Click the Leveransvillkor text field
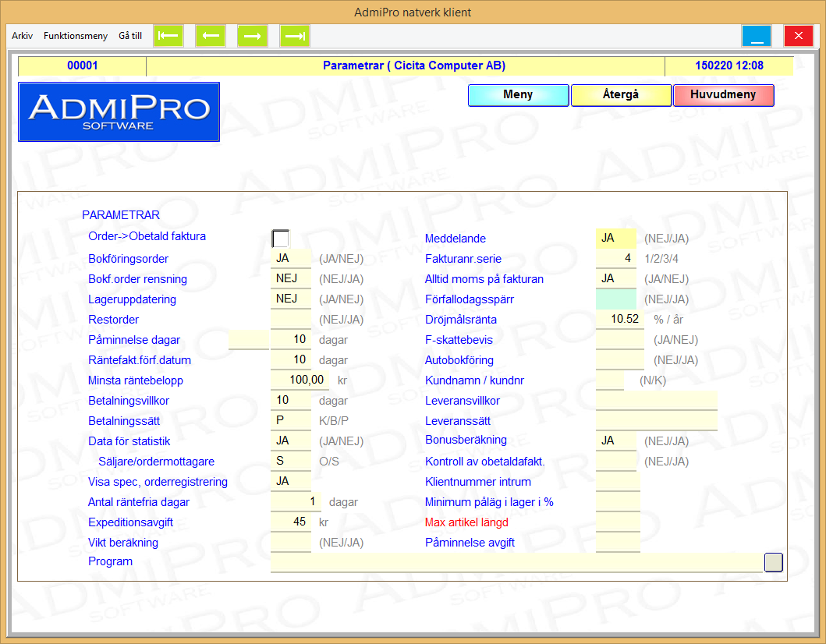826x644 pixels. [656, 401]
